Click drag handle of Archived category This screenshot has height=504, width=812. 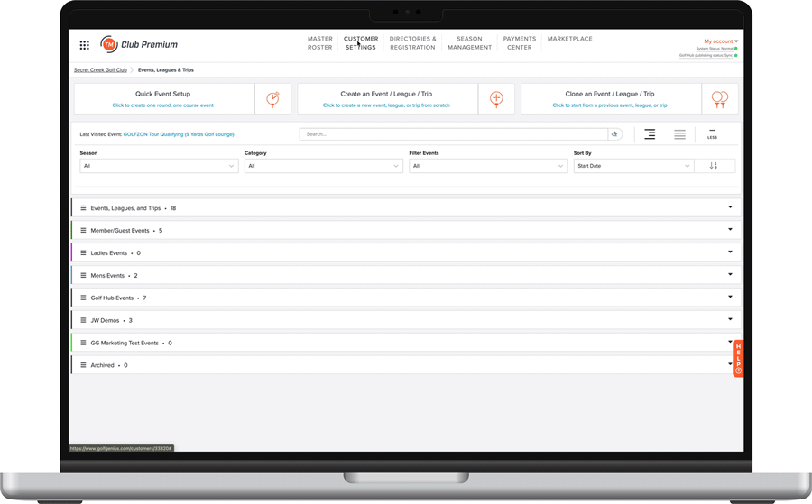tap(83, 365)
